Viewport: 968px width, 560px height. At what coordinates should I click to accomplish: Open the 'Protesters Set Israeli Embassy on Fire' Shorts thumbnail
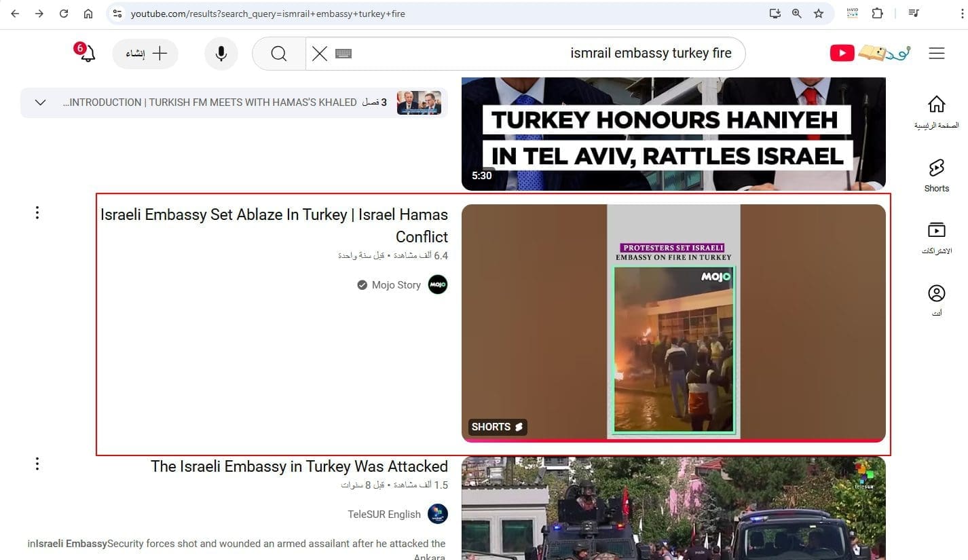click(673, 323)
